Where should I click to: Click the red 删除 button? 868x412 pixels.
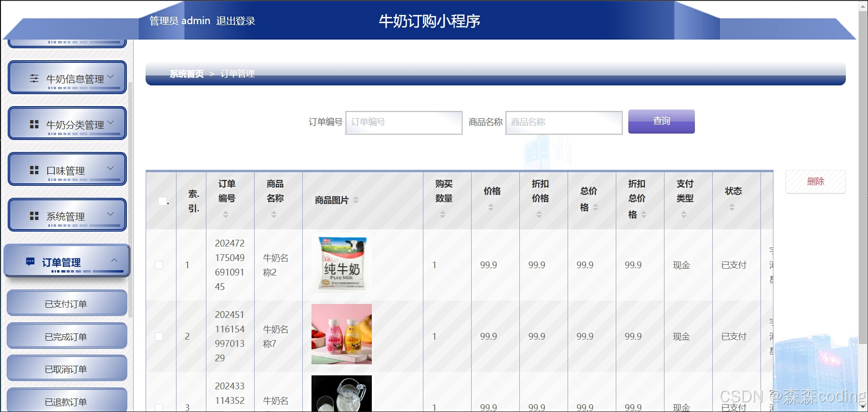pyautogui.click(x=815, y=181)
